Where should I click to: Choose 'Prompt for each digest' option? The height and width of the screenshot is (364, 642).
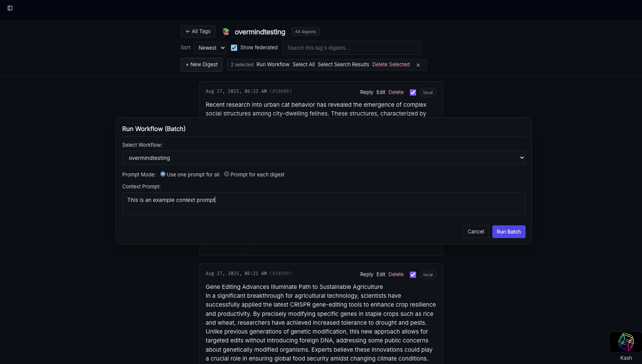[x=226, y=174]
